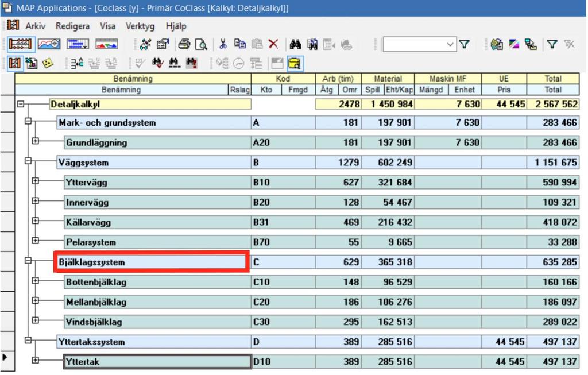The height and width of the screenshot is (375, 588).
Task: Open the Arkiv menu
Action: pos(36,26)
